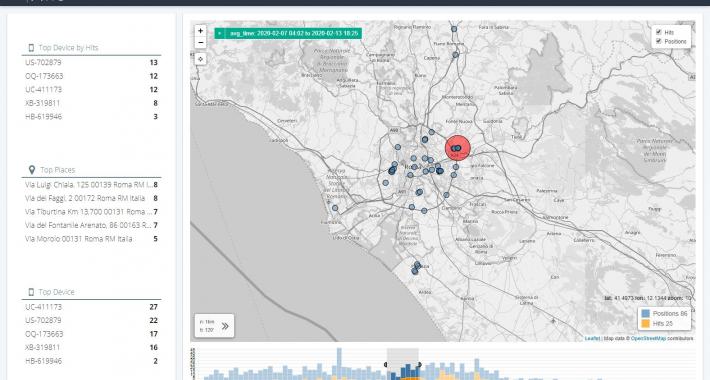Screen dimensions: 710x380
Task: Click the large red hit cluster circle
Action: [x=458, y=148]
